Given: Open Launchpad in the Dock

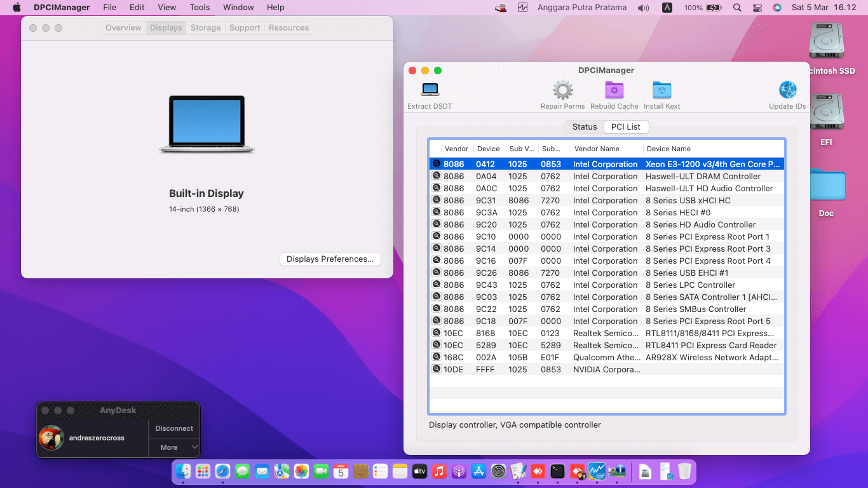Looking at the screenshot, I should (203, 471).
